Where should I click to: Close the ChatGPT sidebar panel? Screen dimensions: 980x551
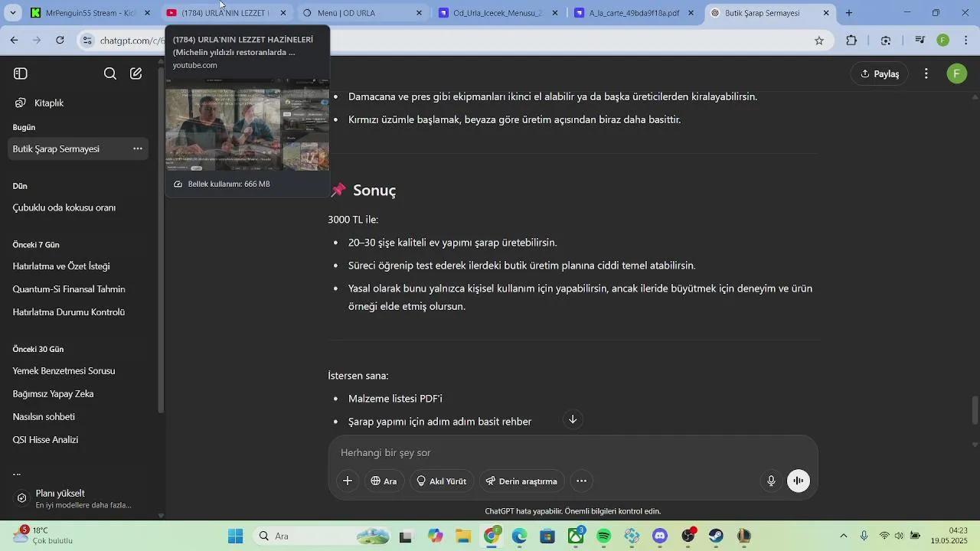tap(21, 73)
